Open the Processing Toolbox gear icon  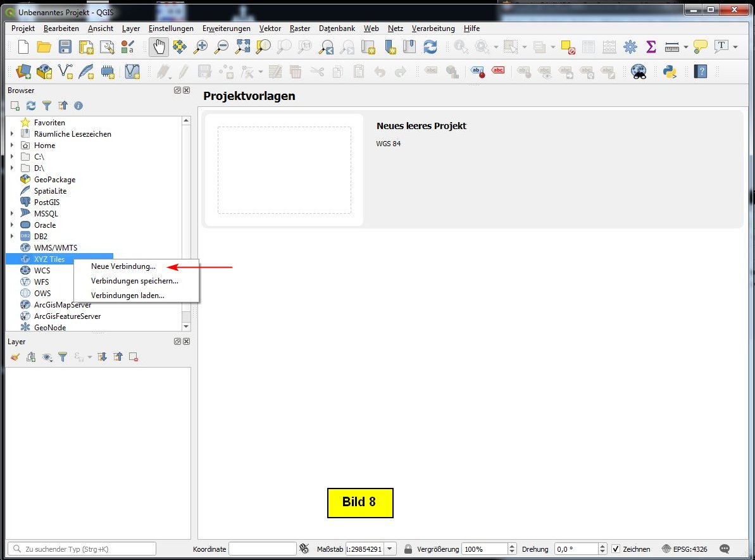pos(630,47)
